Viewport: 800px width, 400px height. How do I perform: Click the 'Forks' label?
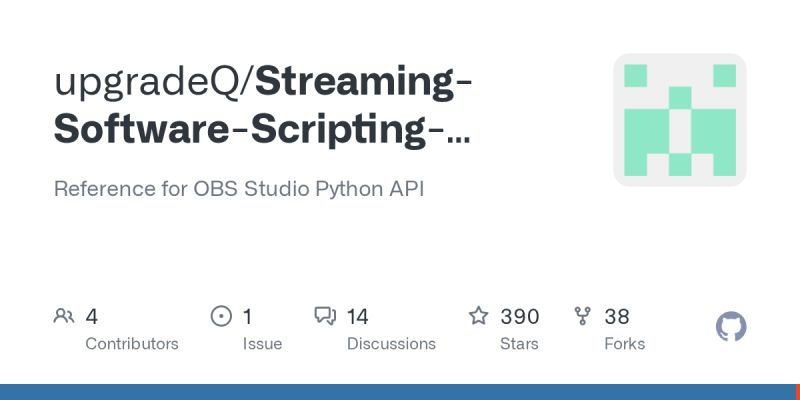(x=624, y=344)
